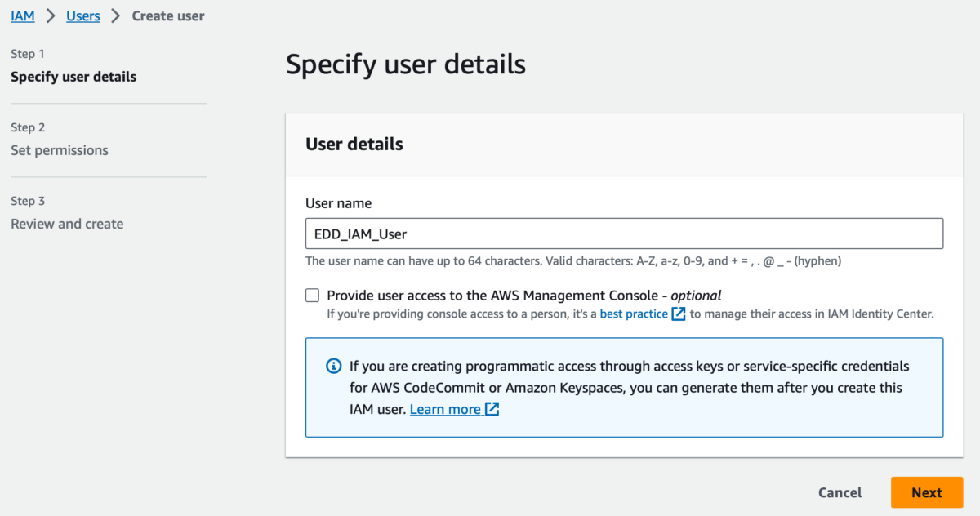
Task: Go to Users via the breadcrumb
Action: (x=82, y=16)
